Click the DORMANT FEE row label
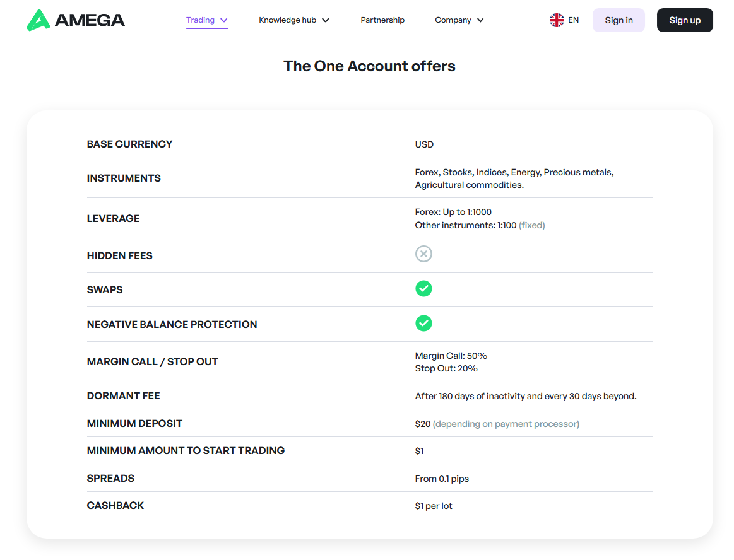The image size is (734, 560). pyautogui.click(x=124, y=396)
